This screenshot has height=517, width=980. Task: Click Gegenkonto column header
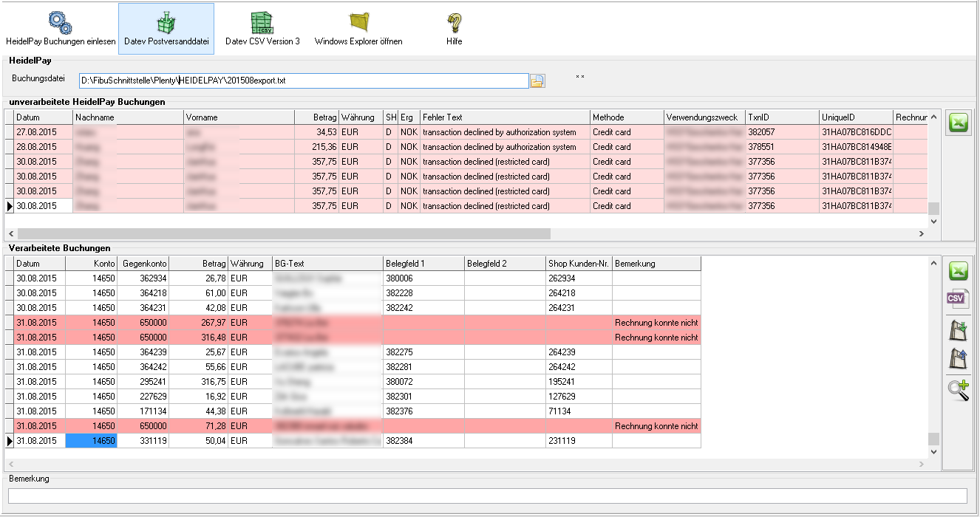point(144,264)
